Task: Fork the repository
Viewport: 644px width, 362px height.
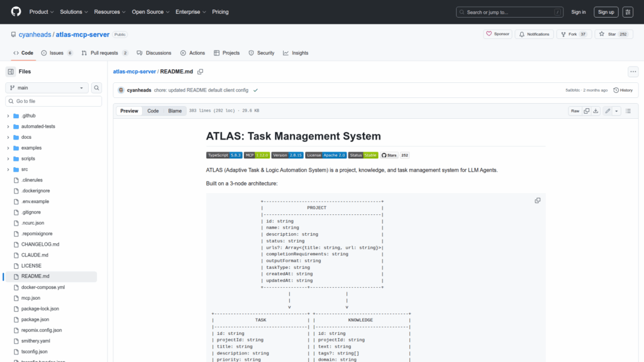Action: coord(574,34)
